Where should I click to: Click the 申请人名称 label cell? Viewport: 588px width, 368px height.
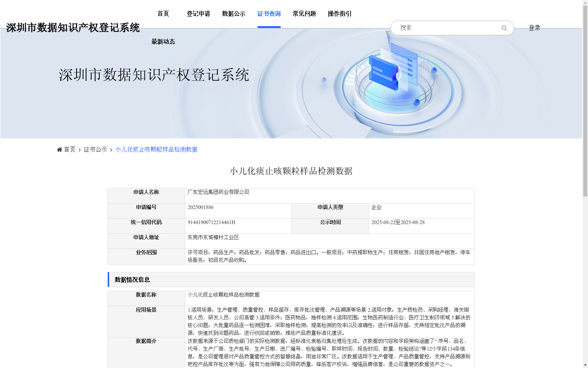[146, 196]
